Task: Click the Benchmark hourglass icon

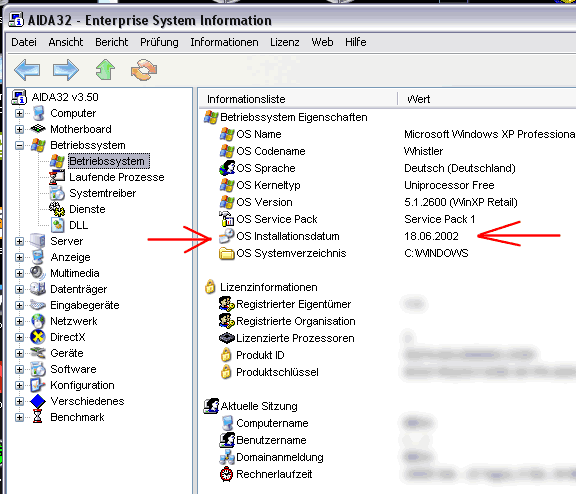Action: tap(37, 417)
